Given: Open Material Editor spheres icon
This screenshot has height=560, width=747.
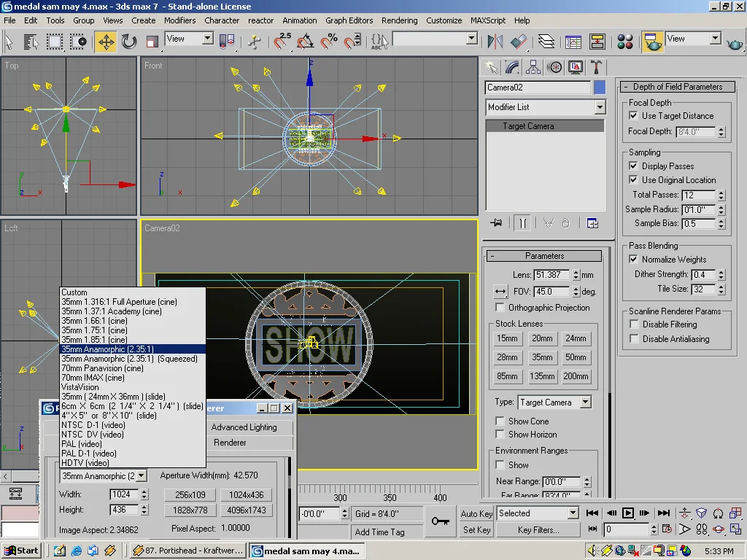Looking at the screenshot, I should 624,42.
